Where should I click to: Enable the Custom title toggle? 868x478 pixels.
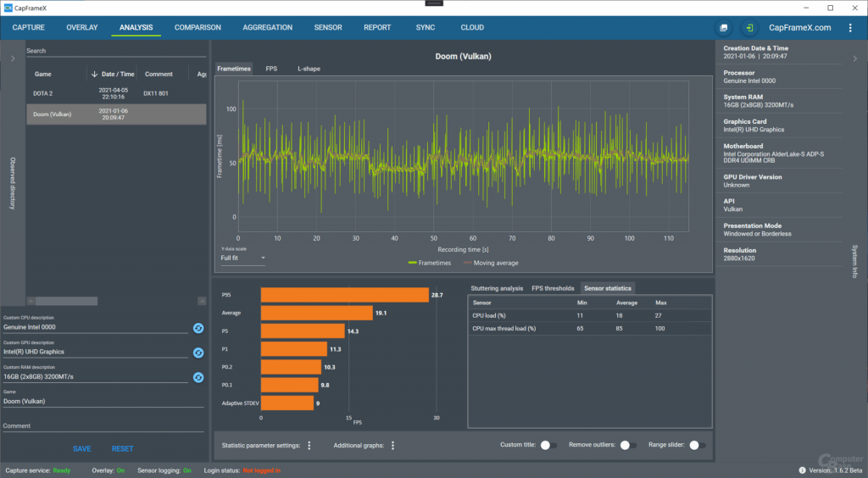[x=548, y=445]
